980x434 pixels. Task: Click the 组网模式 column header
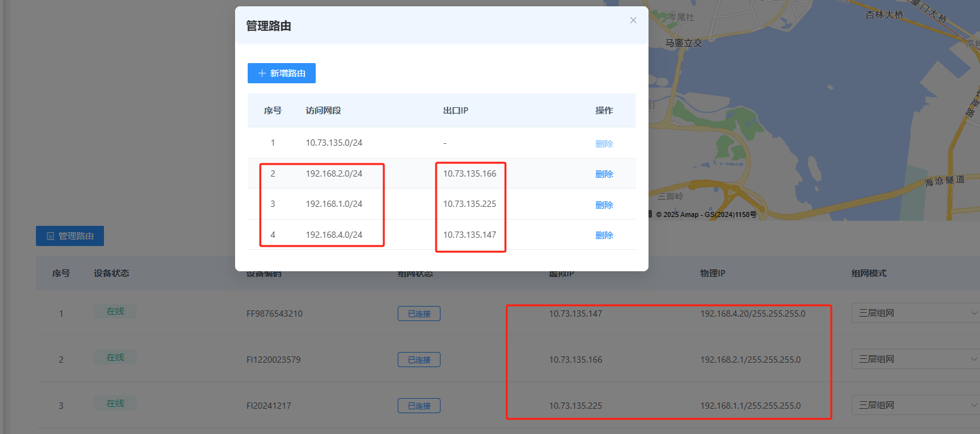coord(869,273)
